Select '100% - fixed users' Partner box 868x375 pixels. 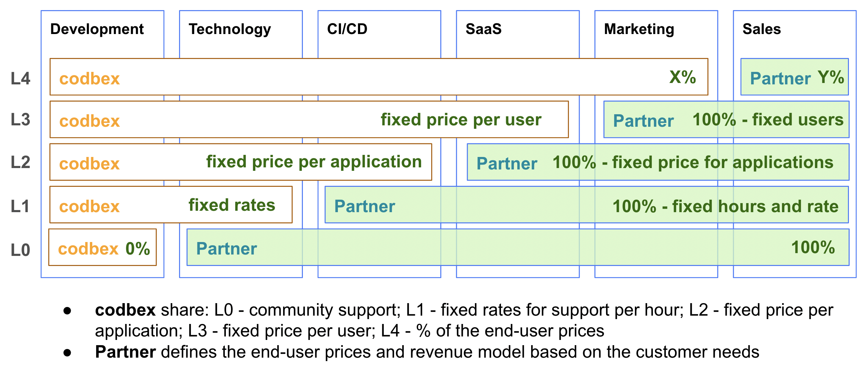tap(726, 119)
